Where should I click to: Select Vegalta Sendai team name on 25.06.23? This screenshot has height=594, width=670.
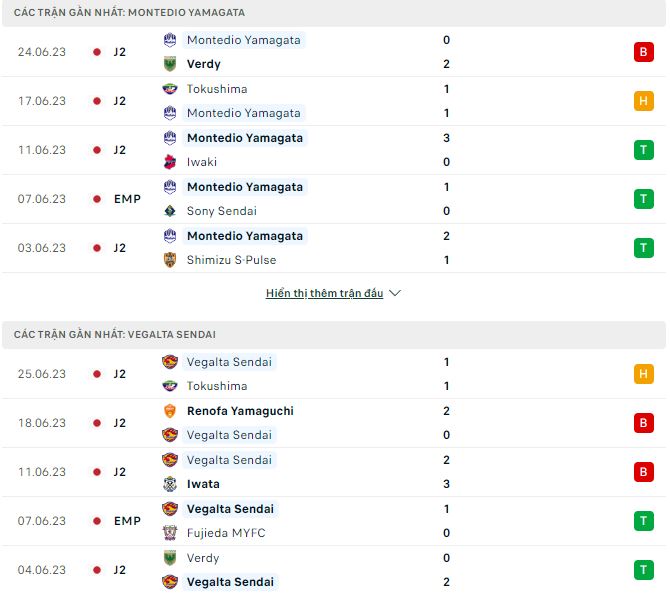pos(229,362)
